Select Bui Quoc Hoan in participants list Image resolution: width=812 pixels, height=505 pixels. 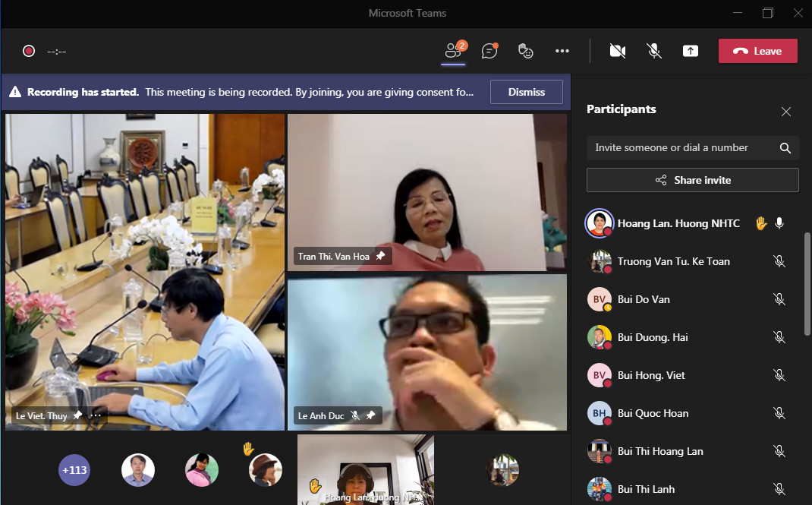pyautogui.click(x=653, y=413)
